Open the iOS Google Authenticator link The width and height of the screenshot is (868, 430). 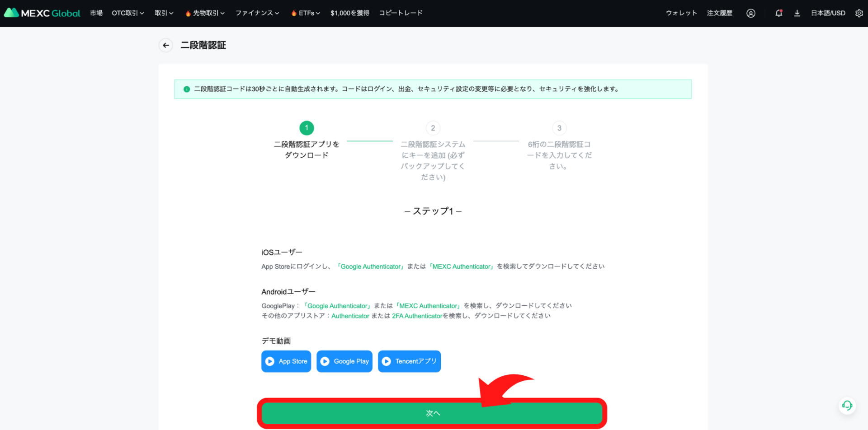[371, 266]
